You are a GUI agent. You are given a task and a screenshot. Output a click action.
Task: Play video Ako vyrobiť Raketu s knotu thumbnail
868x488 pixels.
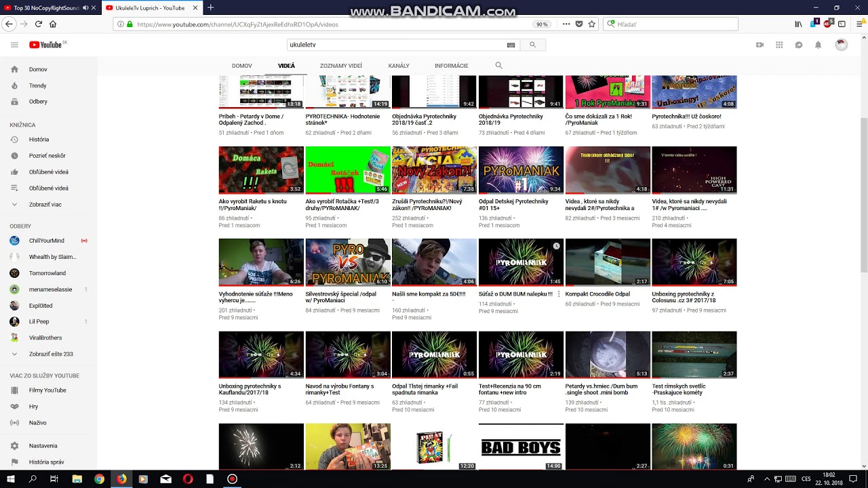[x=261, y=170]
